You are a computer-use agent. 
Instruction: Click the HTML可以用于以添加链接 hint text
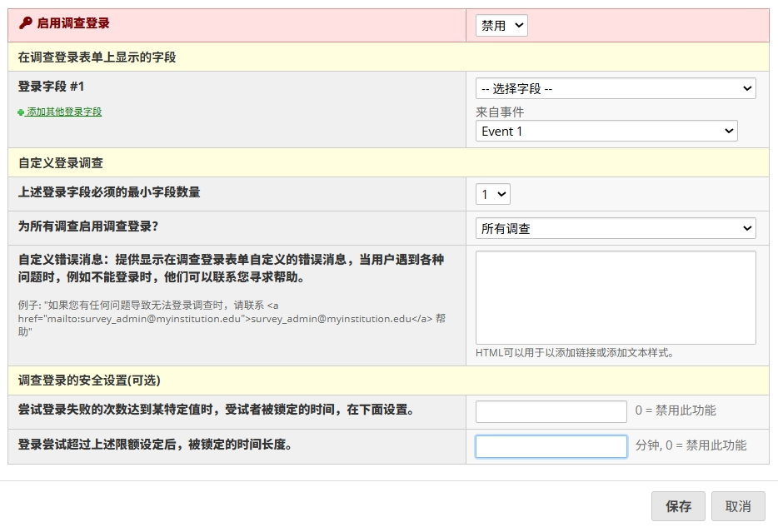tap(574, 352)
